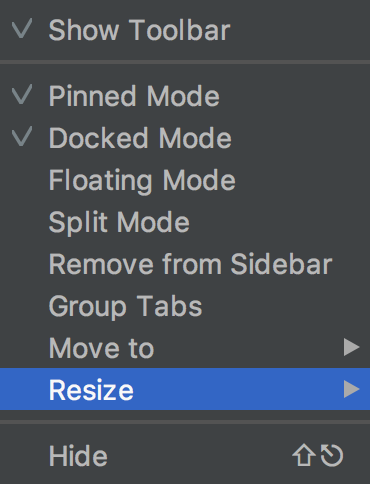Uncheck the Docked Mode entry

click(x=185, y=138)
